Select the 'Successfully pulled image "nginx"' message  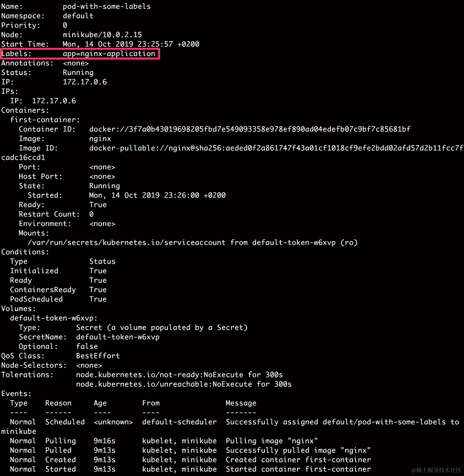[x=298, y=450]
